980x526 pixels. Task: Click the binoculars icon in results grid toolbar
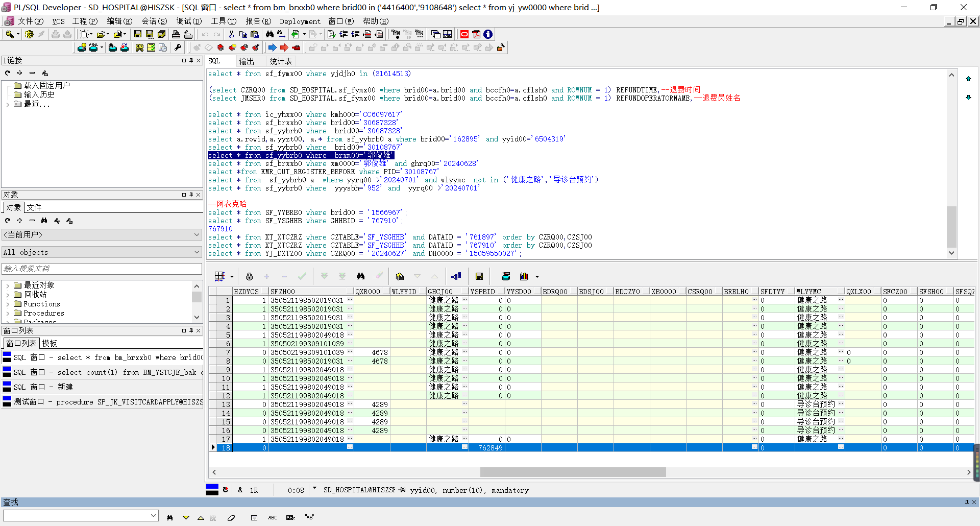click(x=360, y=276)
